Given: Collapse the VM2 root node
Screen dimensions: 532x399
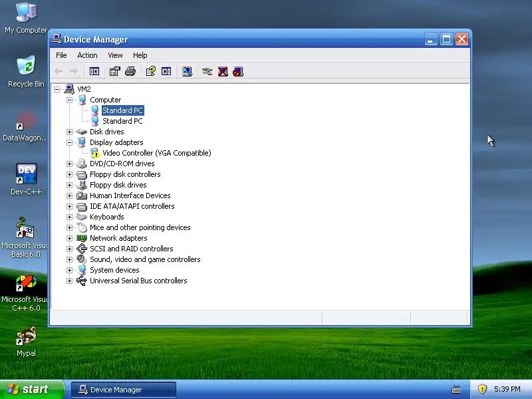Looking at the screenshot, I should tap(57, 89).
